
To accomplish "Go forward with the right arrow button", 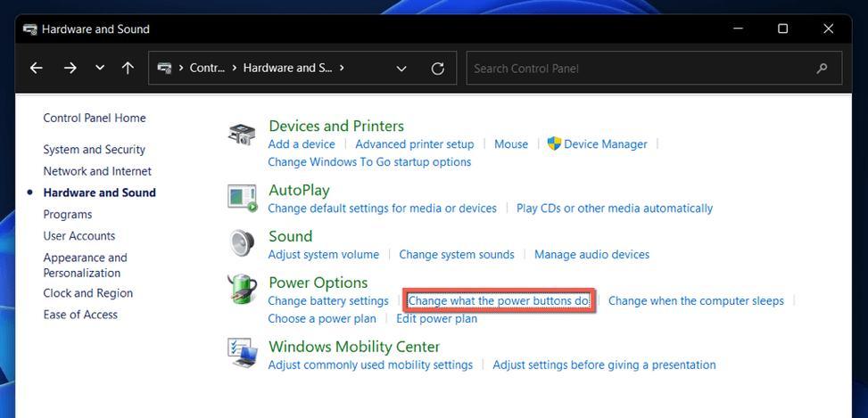I will (x=70, y=68).
